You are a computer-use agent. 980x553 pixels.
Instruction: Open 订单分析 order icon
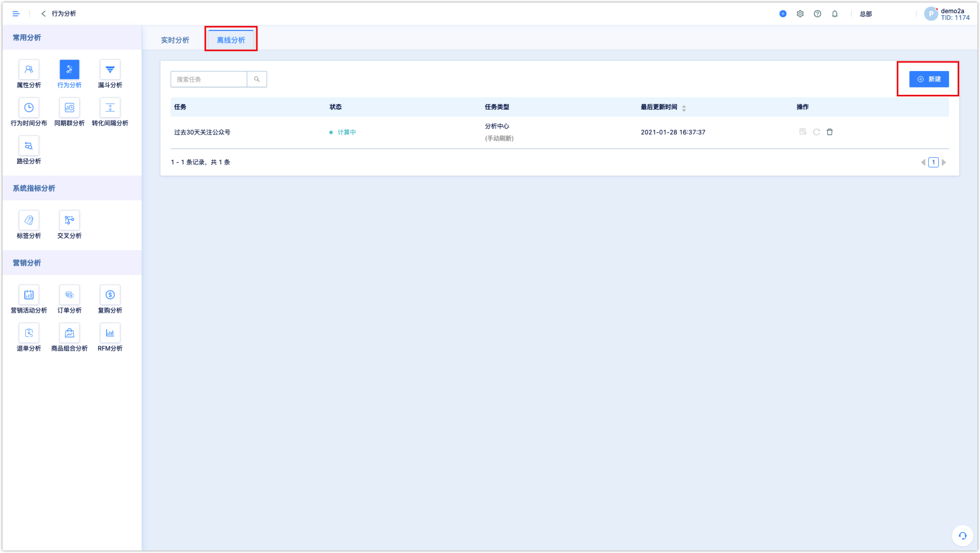69,295
